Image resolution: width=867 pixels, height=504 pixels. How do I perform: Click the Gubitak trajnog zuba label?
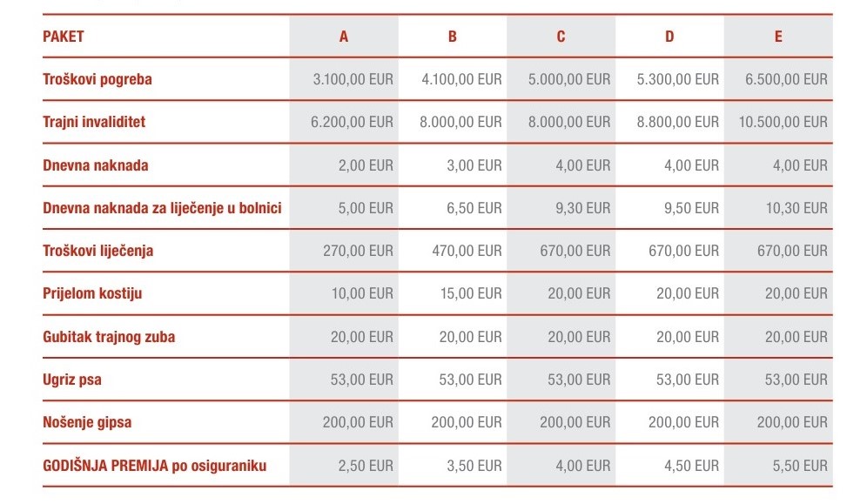click(x=109, y=337)
